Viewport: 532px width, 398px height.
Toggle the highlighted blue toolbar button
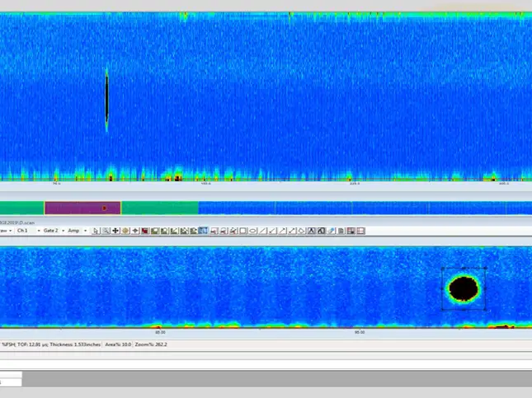point(203,231)
